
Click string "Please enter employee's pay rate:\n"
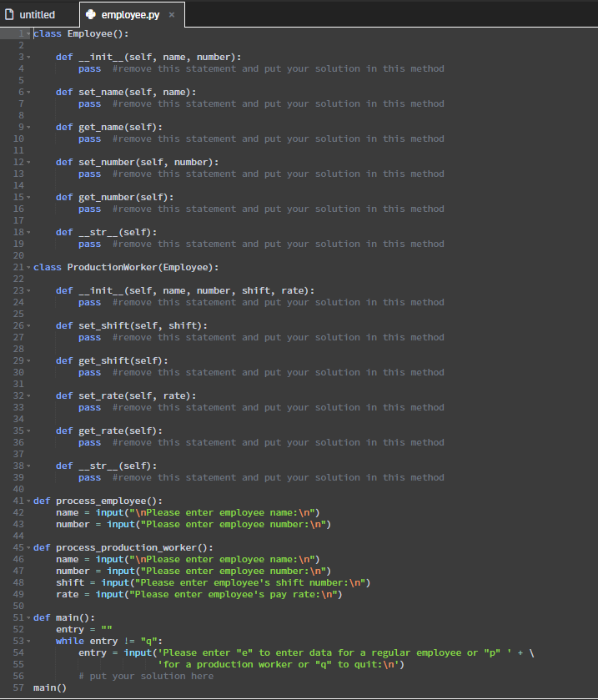click(x=233, y=594)
